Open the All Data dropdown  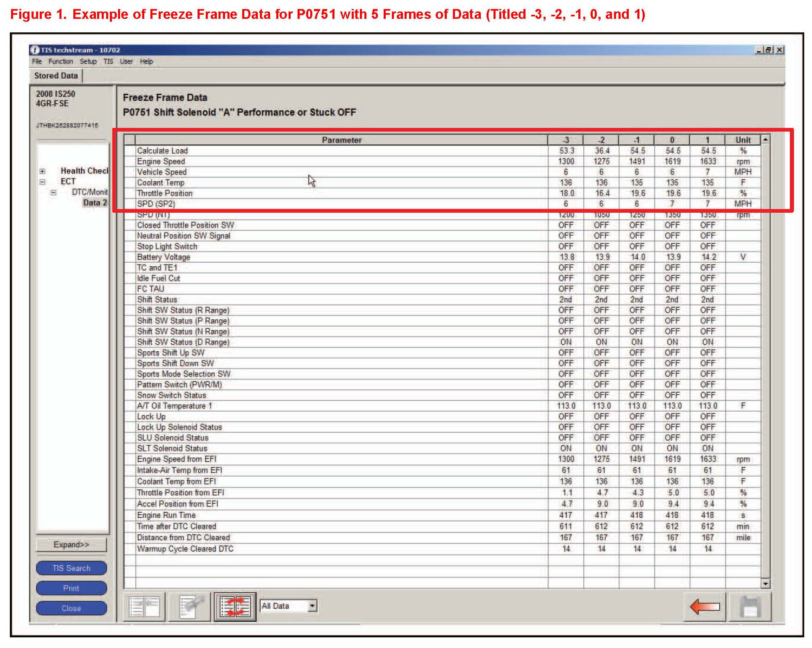click(312, 605)
